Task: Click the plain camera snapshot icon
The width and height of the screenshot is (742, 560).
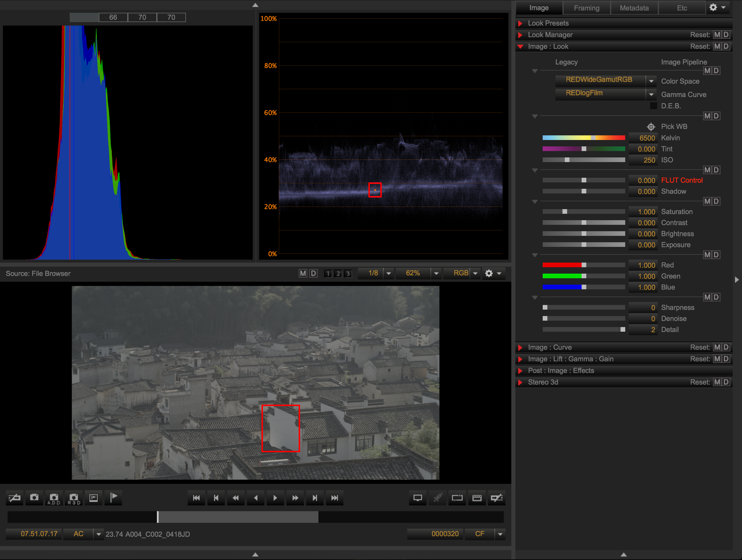Action: 34,498
